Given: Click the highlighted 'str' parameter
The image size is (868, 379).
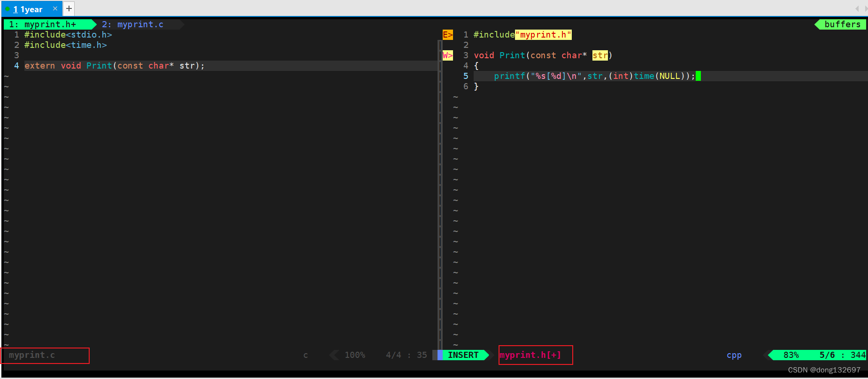Looking at the screenshot, I should click(x=600, y=55).
